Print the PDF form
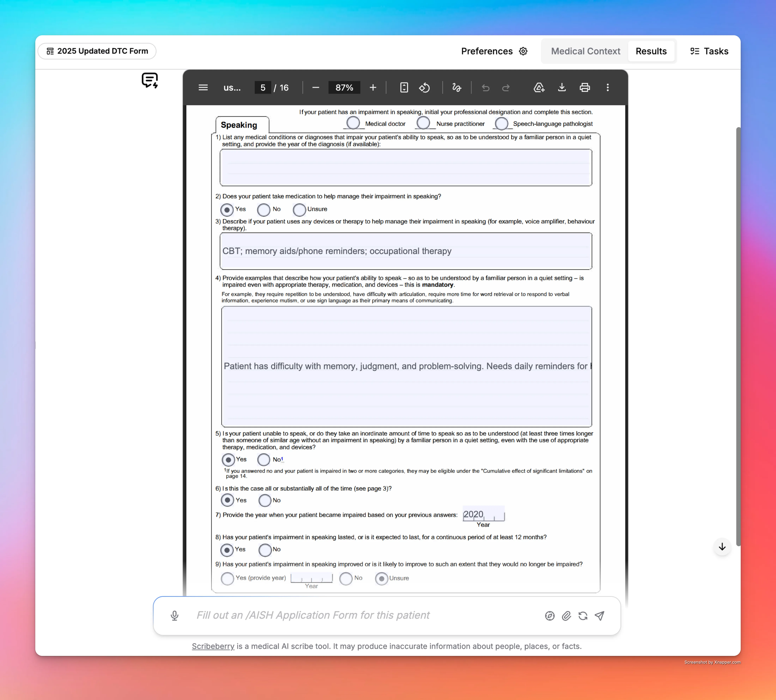776x700 pixels. 584,88
